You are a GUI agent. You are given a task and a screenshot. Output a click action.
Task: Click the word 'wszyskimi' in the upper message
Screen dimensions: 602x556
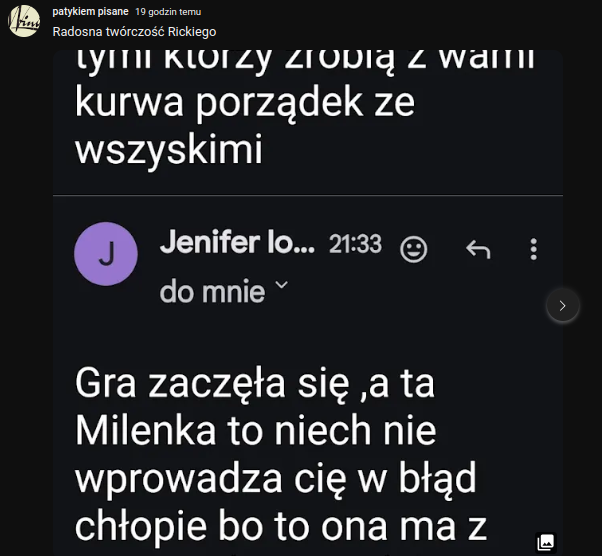tap(169, 150)
